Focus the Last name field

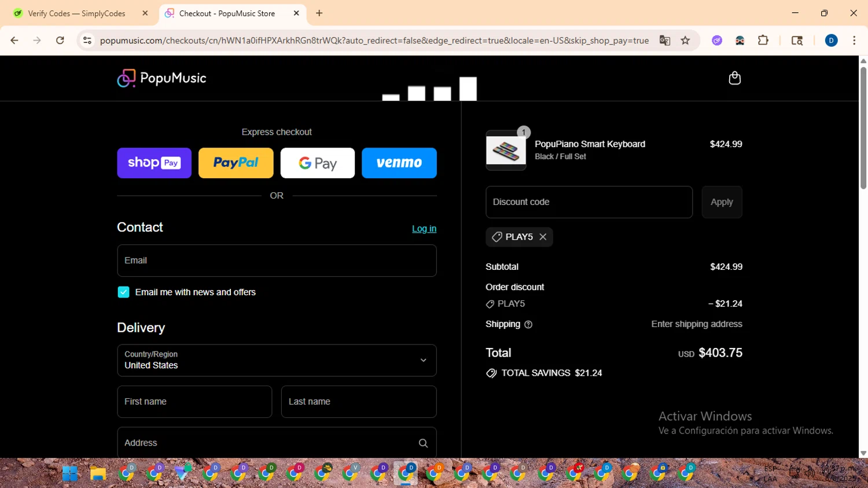point(359,402)
